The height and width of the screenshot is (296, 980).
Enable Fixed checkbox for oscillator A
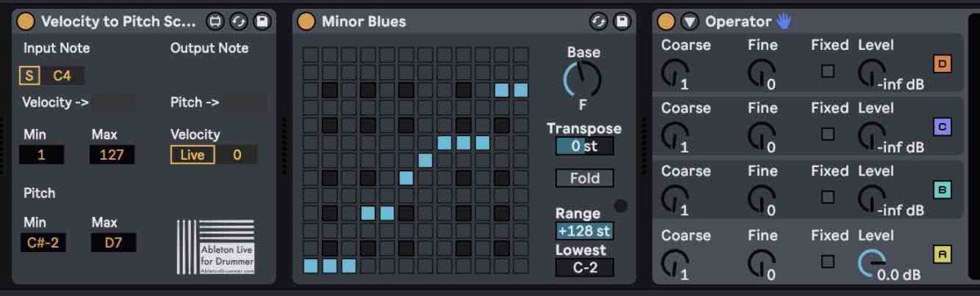pos(828,262)
